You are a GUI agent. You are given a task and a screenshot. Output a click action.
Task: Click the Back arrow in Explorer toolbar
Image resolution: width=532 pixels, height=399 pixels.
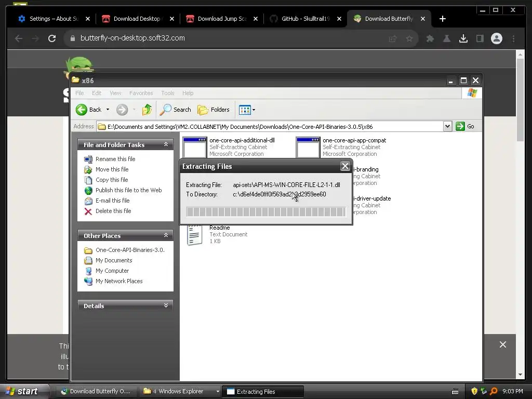(82, 110)
